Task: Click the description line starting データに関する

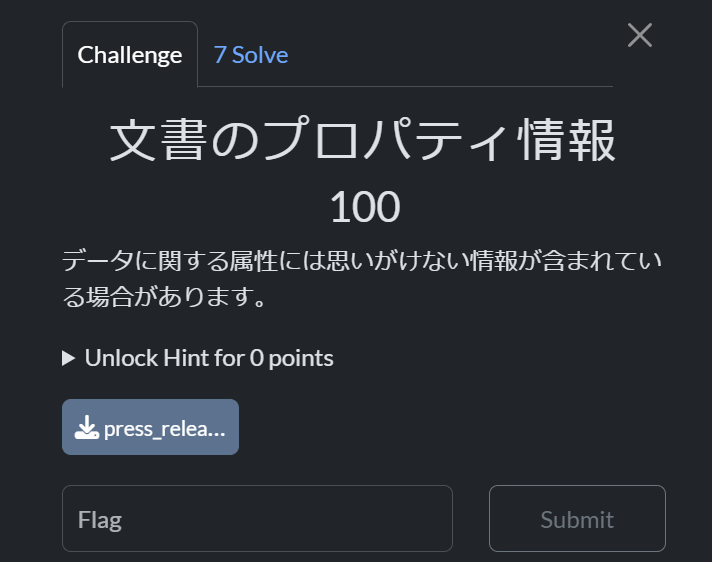Action: [x=362, y=261]
